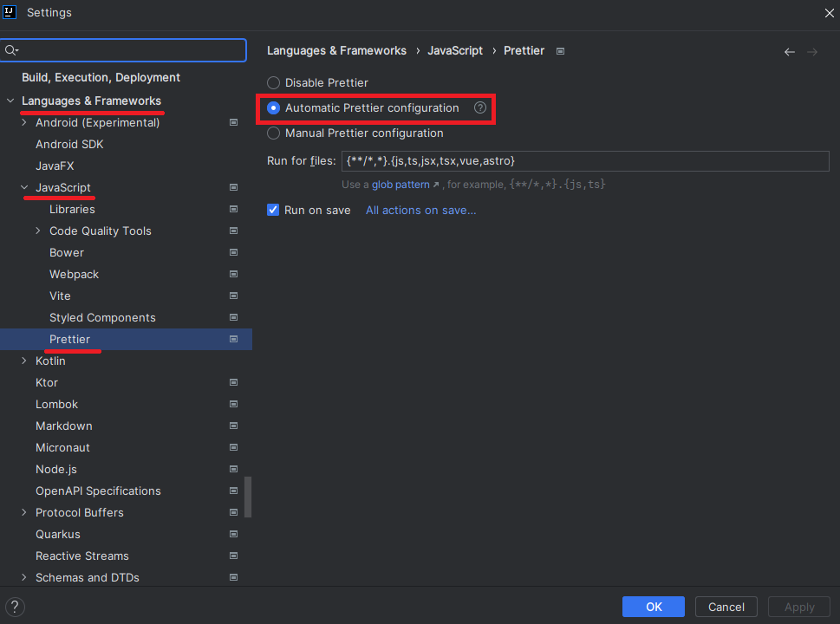Expand the Schemas and DTDs node
Viewport: 840px width, 624px height.
click(24, 577)
